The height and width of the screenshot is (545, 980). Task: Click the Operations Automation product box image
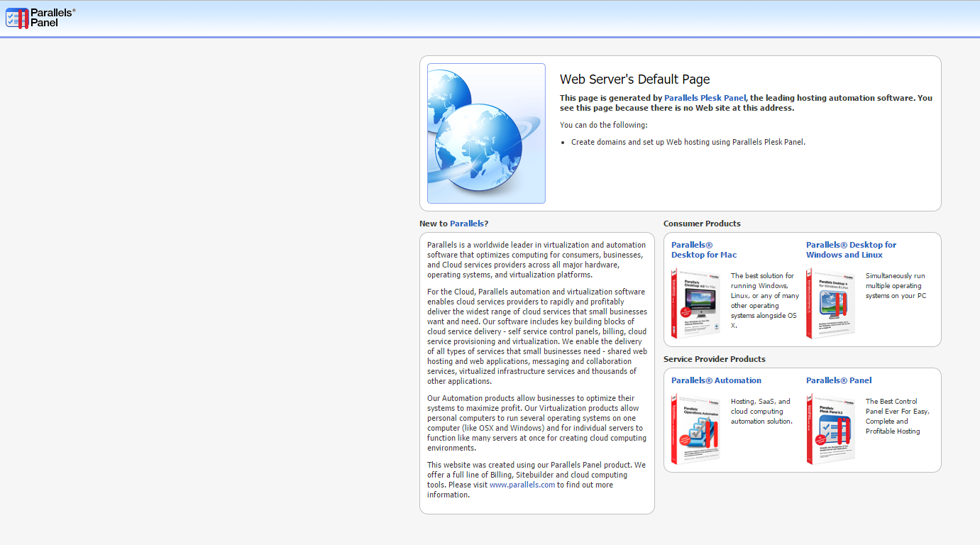pyautogui.click(x=696, y=429)
